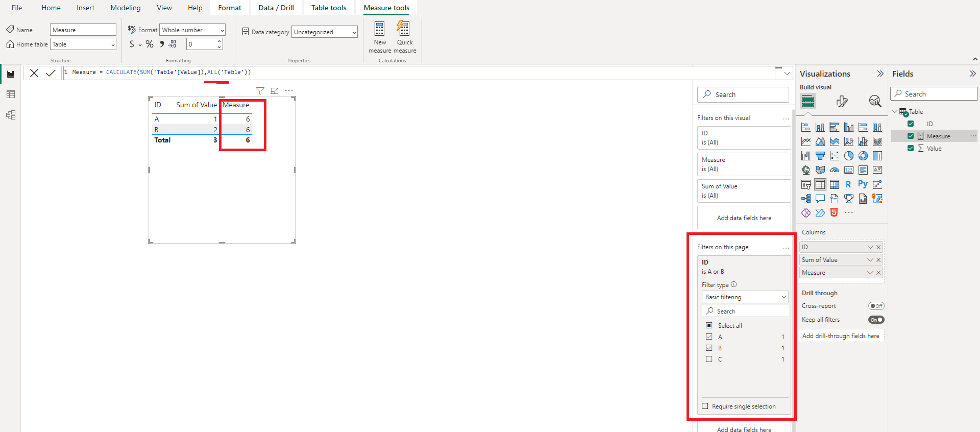The image size is (980, 432).
Task: Click the New measure button
Action: click(380, 37)
